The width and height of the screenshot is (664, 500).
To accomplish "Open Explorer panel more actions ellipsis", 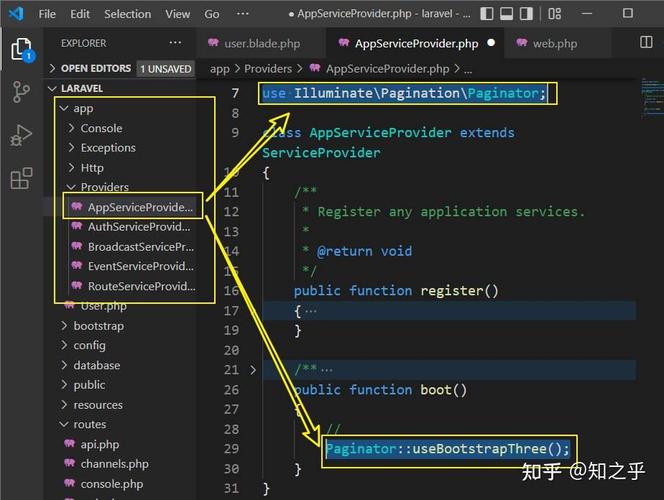I will [175, 43].
